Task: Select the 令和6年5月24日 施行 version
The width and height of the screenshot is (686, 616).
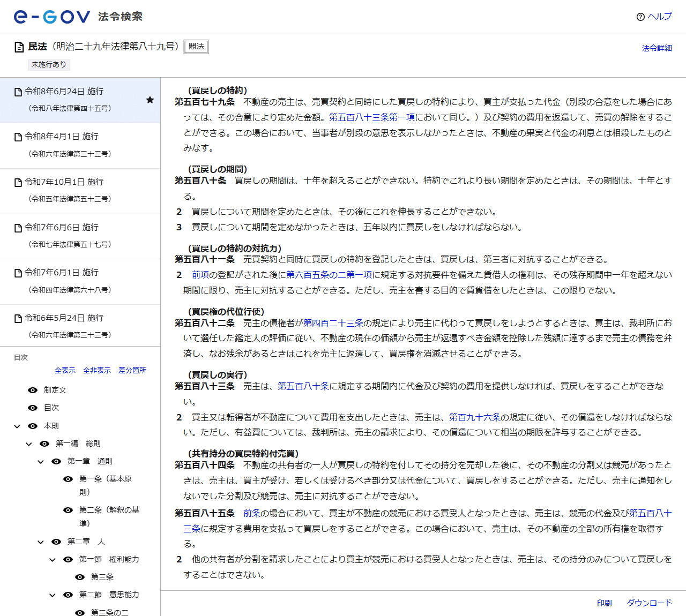Action: pyautogui.click(x=80, y=326)
